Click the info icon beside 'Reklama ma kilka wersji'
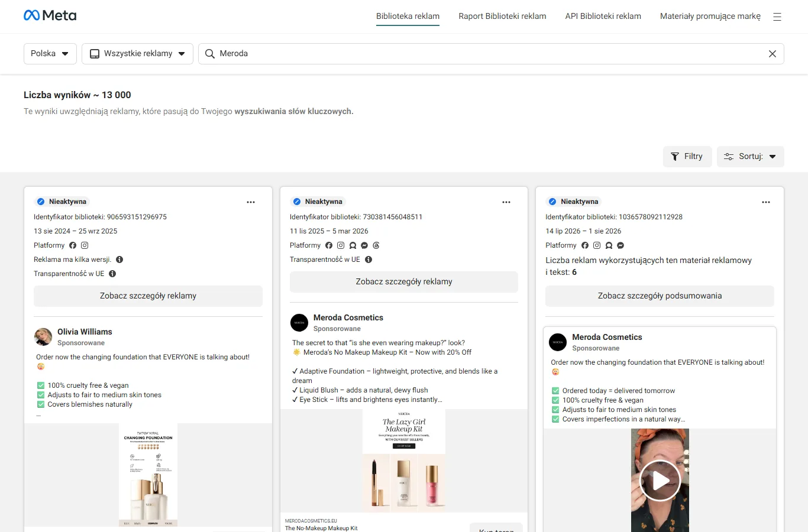Image resolution: width=808 pixels, height=532 pixels. 119,259
